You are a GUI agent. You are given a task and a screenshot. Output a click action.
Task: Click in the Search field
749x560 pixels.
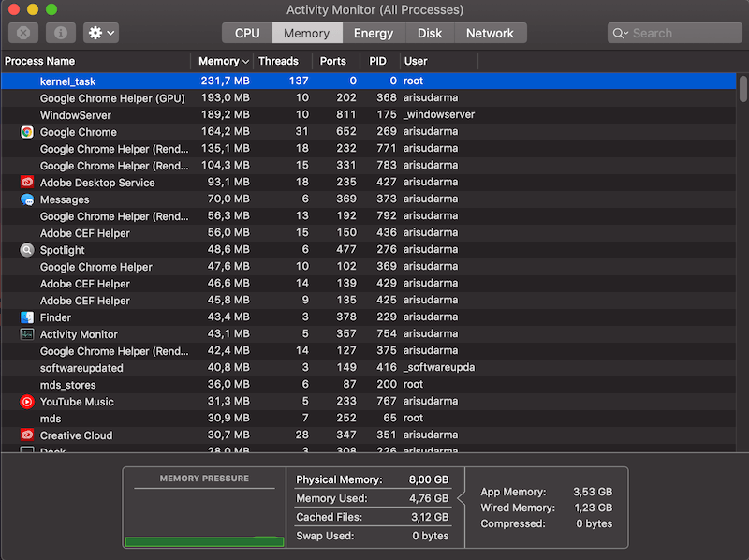(x=674, y=33)
